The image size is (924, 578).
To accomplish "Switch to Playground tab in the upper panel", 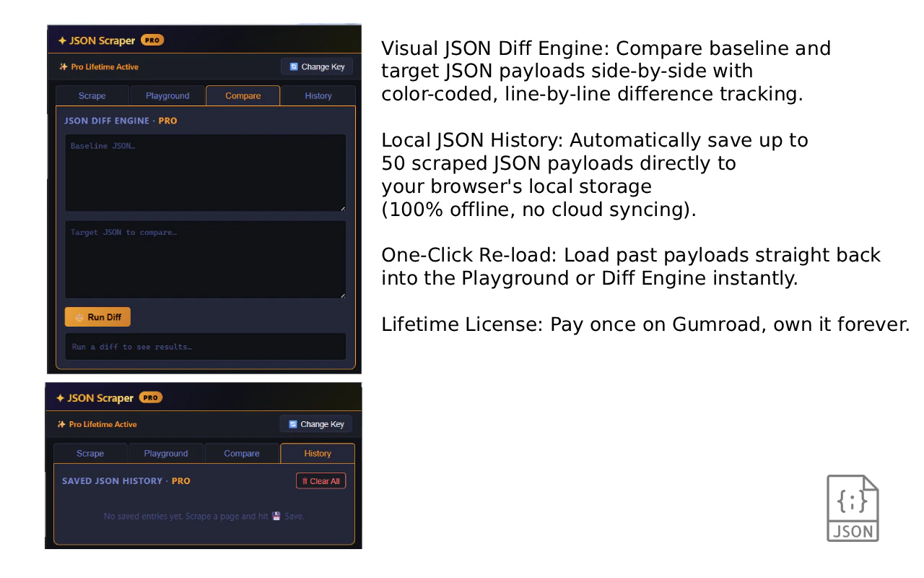I will [x=167, y=95].
